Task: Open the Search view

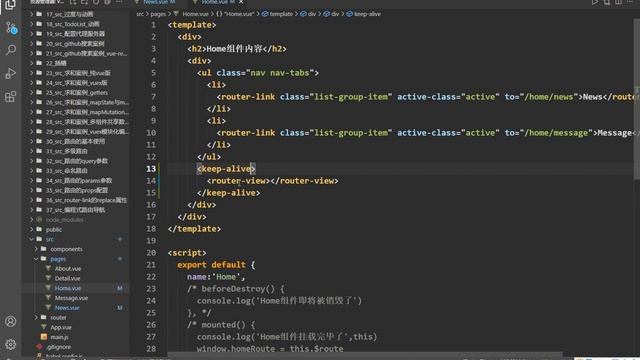Action: coord(11,50)
